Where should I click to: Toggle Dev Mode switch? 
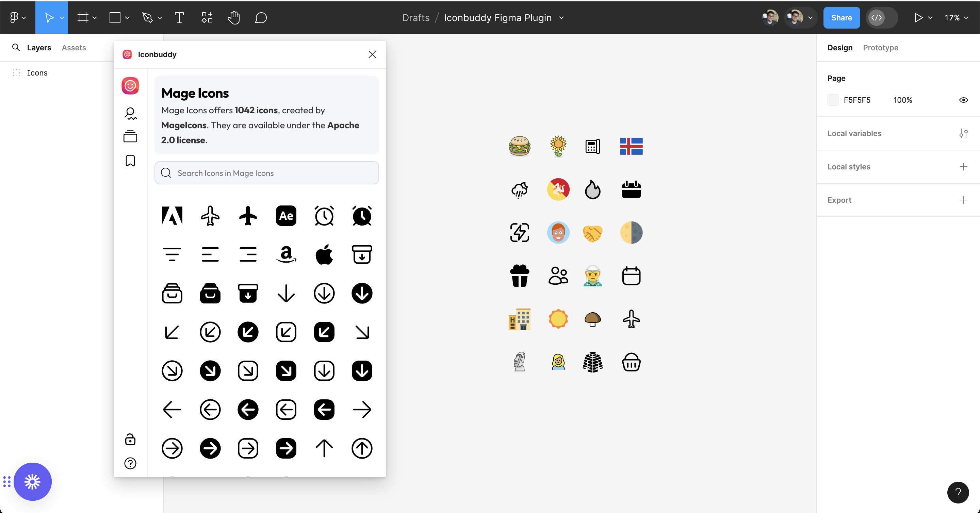click(x=882, y=17)
